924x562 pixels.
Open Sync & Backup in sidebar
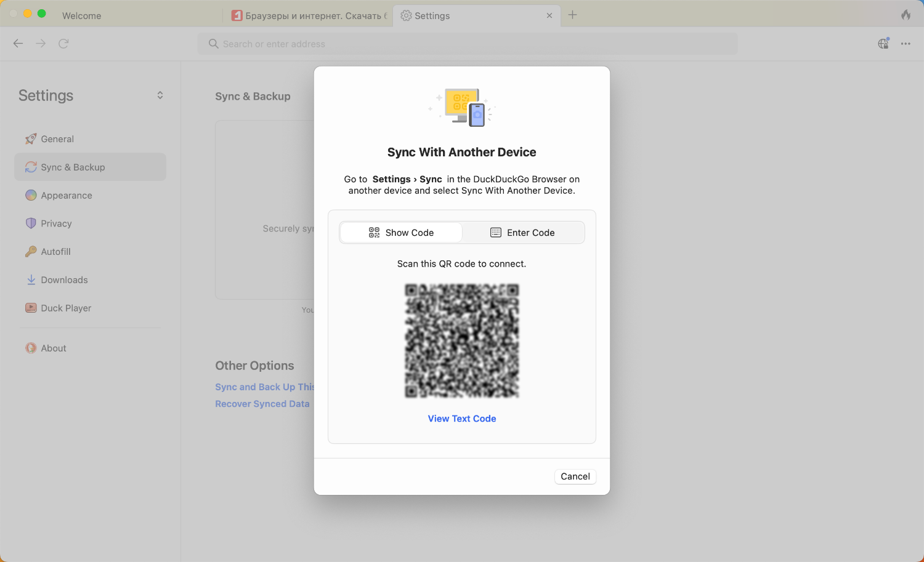[90, 167]
